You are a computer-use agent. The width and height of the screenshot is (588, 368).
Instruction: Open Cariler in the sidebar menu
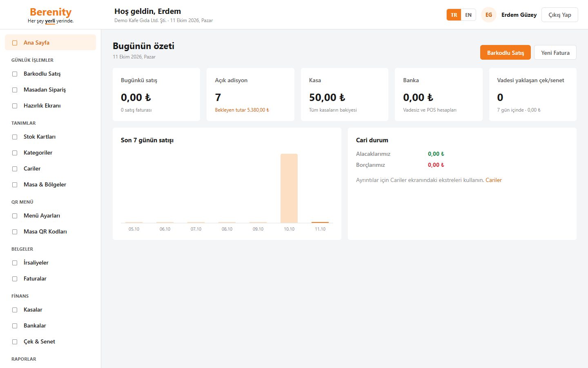click(50, 168)
